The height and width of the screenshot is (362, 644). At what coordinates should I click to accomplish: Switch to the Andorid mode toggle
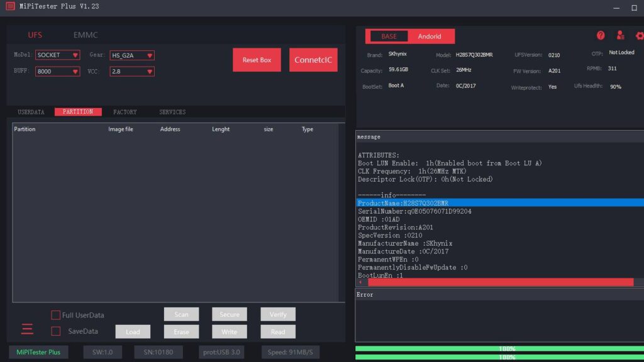tap(430, 36)
